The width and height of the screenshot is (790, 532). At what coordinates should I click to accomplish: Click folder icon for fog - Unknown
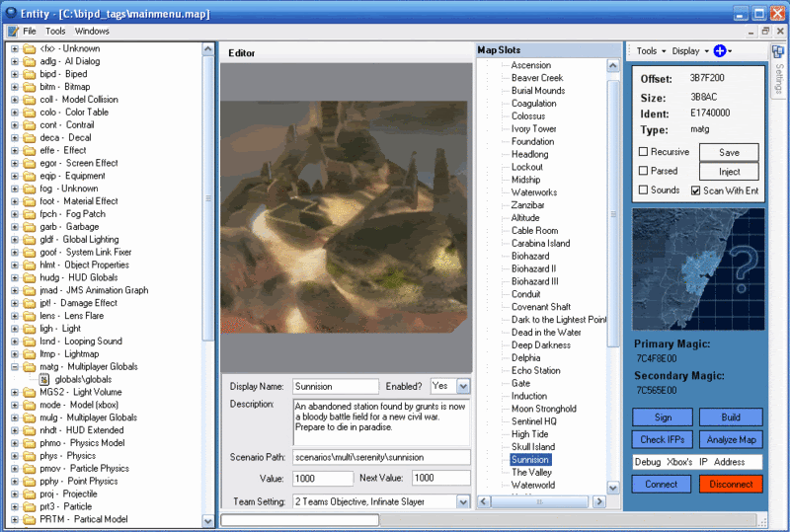click(30, 189)
